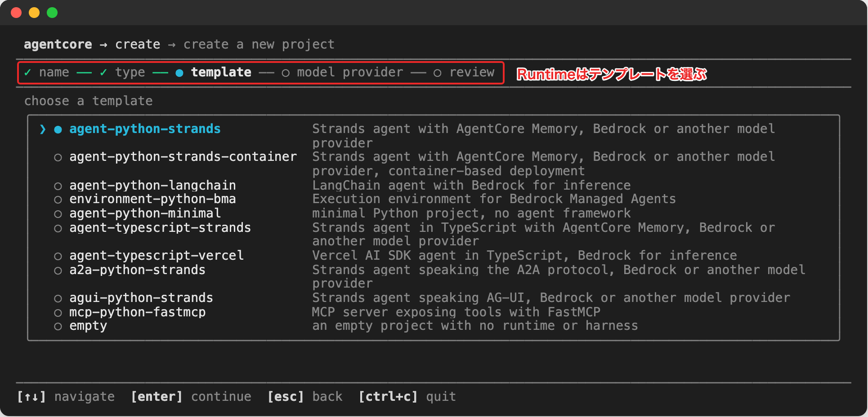This screenshot has height=417, width=868.
Task: Click the agent-typescript-vercel template name
Action: tap(157, 256)
